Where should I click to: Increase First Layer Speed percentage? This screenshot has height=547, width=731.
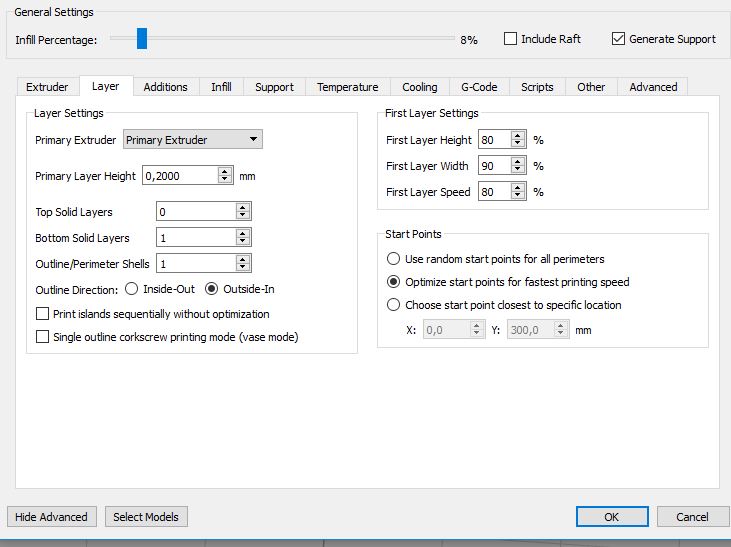[518, 188]
